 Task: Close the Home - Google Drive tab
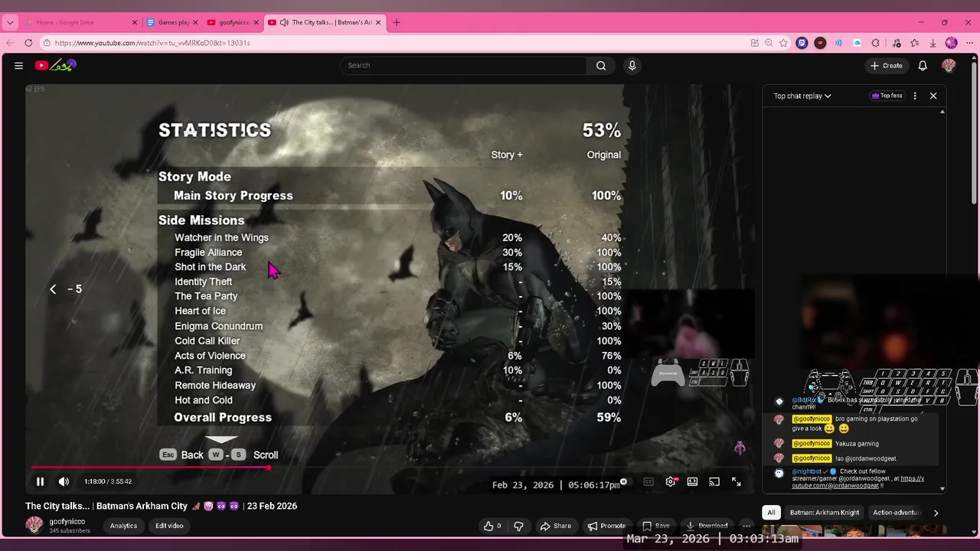(134, 22)
